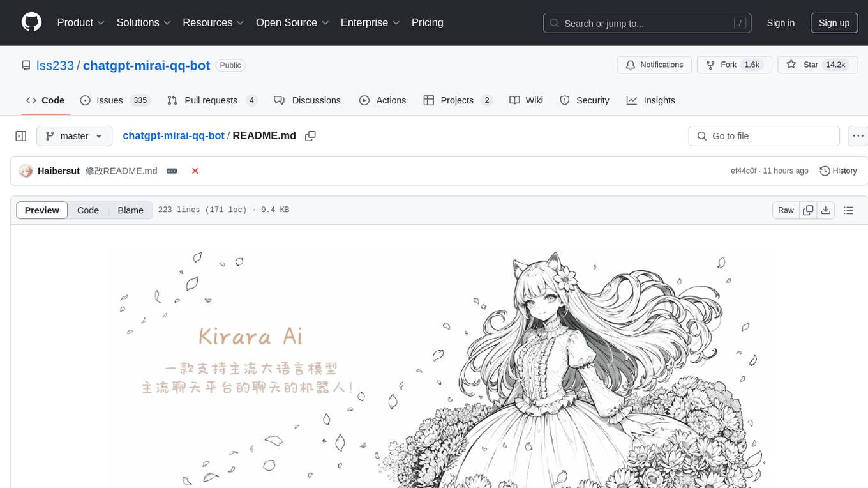Expand the Resources menu
868x488 pixels.
[213, 22]
